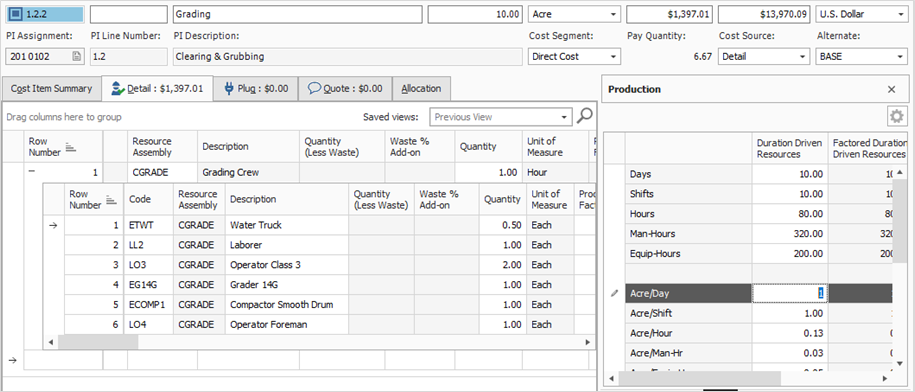Switch to the Cost Item Summary tab

(x=51, y=89)
